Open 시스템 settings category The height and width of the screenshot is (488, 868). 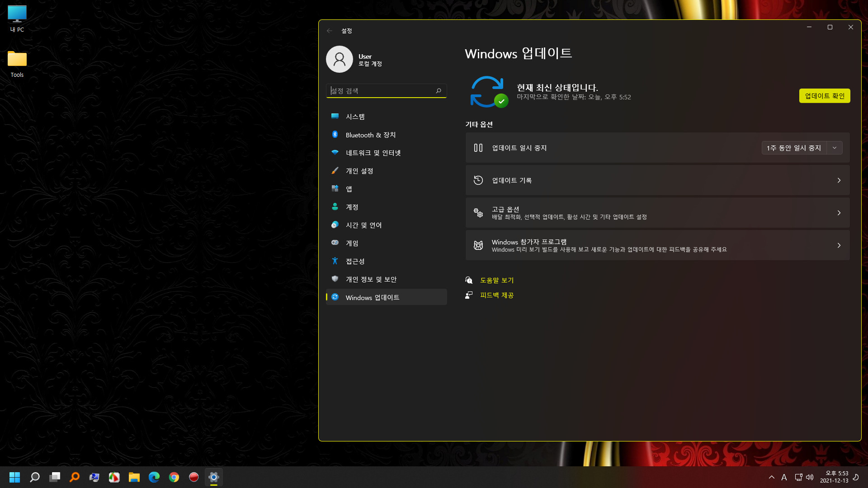coord(387,117)
